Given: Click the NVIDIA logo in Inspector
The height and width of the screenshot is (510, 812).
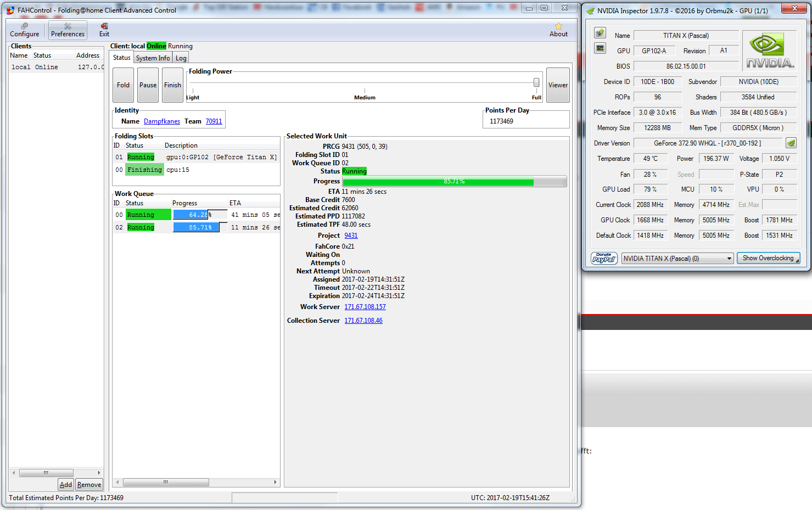Looking at the screenshot, I should click(x=770, y=52).
